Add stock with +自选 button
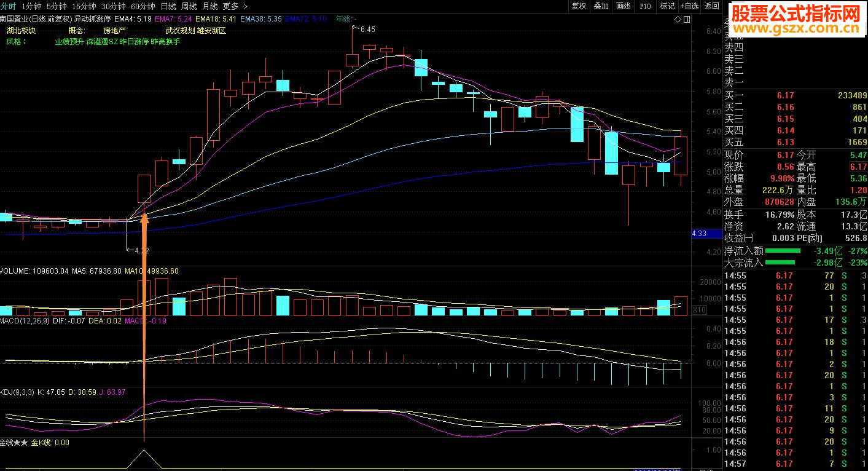Viewport: 868px width, 471px height. [x=690, y=6]
